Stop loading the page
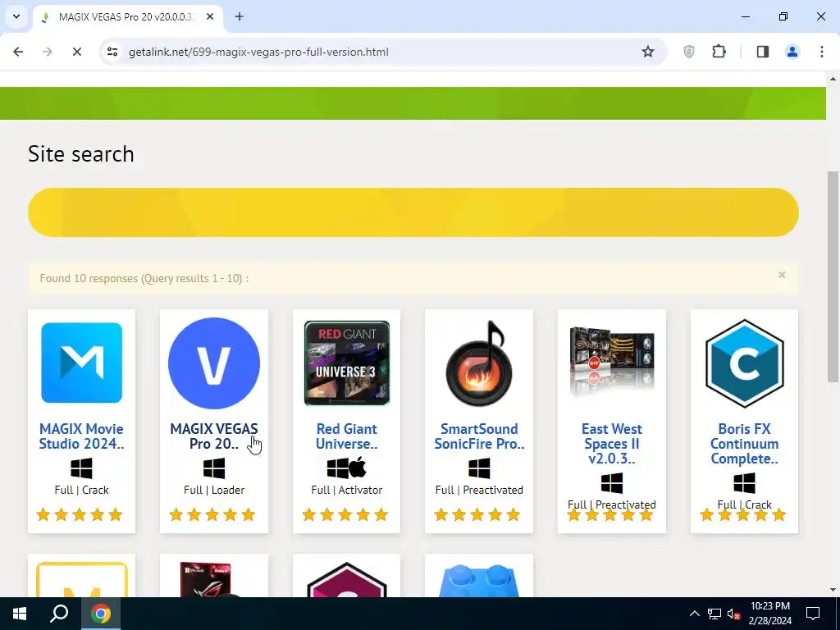This screenshot has height=630, width=840. point(76,52)
